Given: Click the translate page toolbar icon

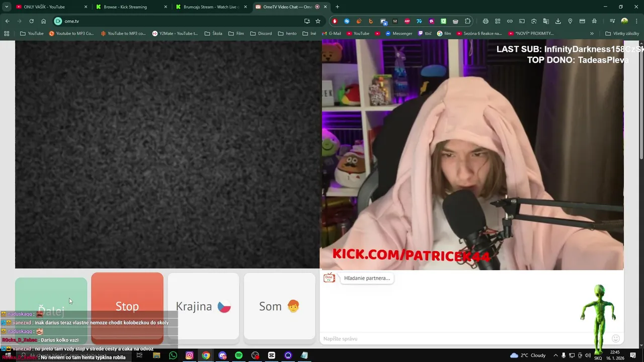Looking at the screenshot, I should tap(546, 21).
